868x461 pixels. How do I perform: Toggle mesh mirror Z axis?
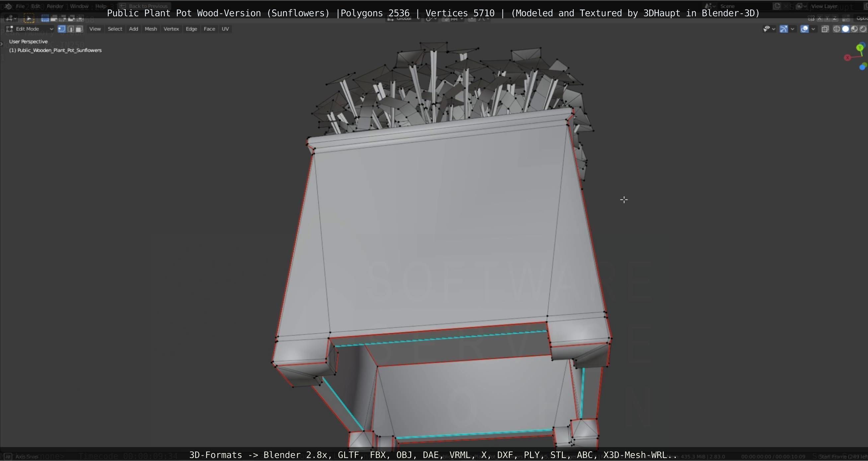pyautogui.click(x=835, y=18)
